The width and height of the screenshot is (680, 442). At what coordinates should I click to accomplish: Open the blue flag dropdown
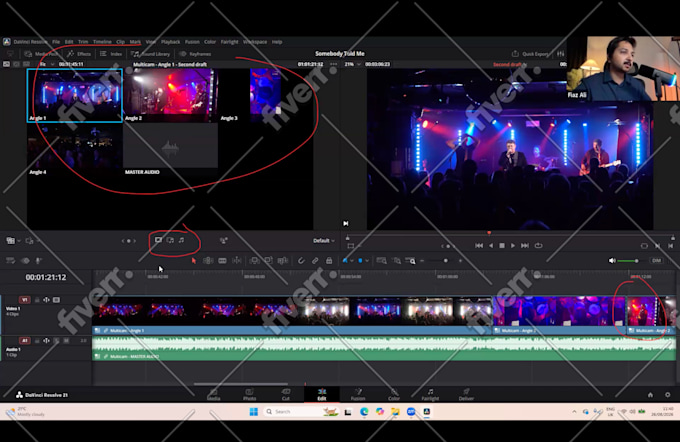[351, 261]
